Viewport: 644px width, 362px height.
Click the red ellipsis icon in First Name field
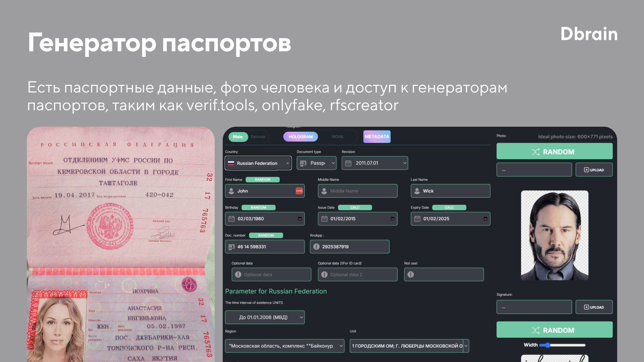click(299, 191)
